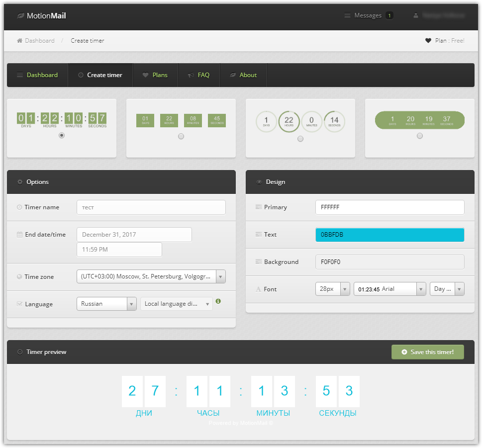Viewport: 482px width, 448px height.
Task: Click the cyan Text color field
Action: [x=389, y=235]
